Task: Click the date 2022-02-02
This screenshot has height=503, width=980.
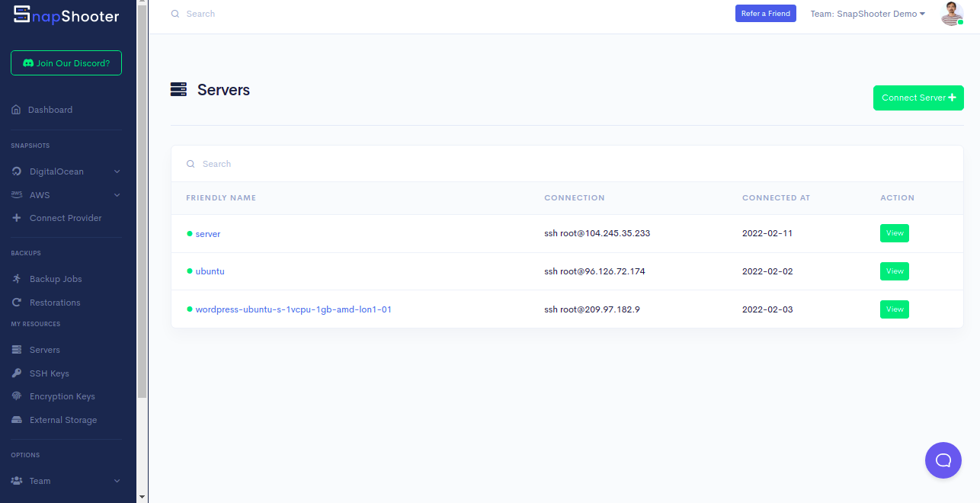Action: coord(768,271)
